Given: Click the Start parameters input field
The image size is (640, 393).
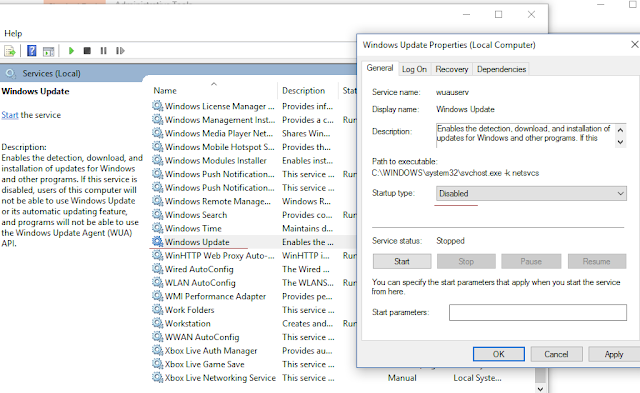Looking at the screenshot, I should pos(538,312).
